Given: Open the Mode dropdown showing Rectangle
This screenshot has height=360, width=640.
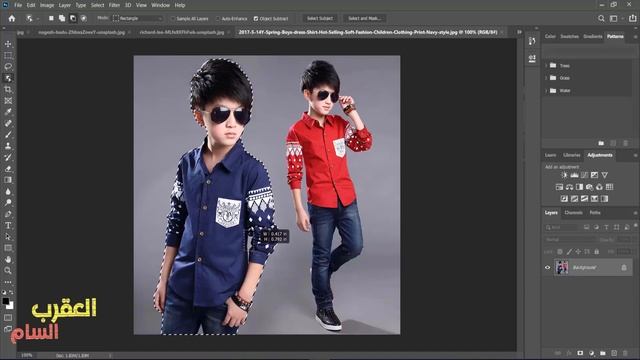Looking at the screenshot, I should pyautogui.click(x=138, y=18).
